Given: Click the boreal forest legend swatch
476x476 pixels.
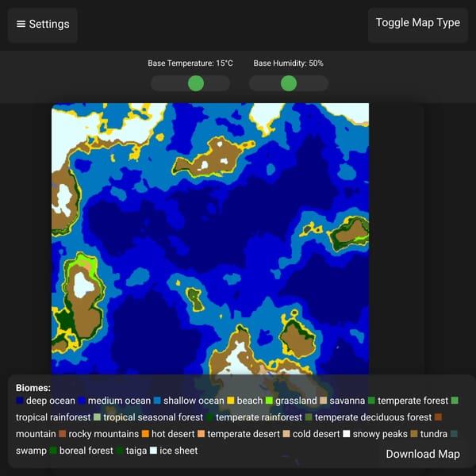Looking at the screenshot, I should pyautogui.click(x=53, y=451).
